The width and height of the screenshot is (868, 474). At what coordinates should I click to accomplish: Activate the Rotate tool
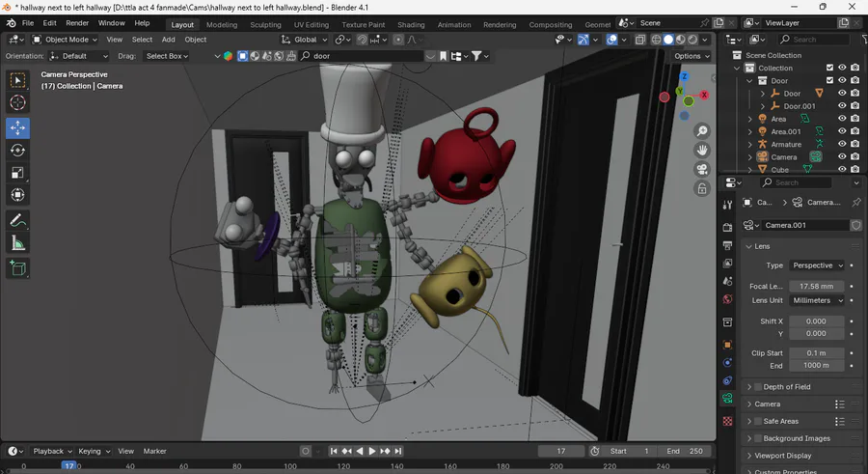(x=17, y=151)
